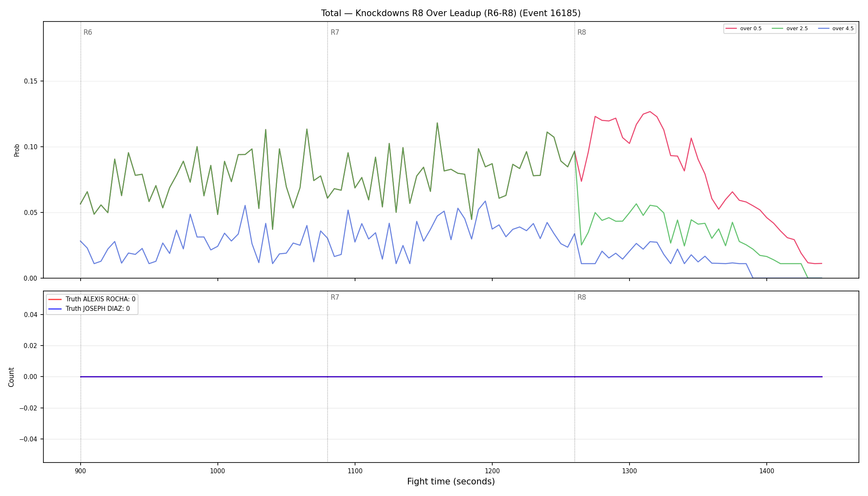
Task: Click the 0.05 tick on the Prob axis
Action: pyautogui.click(x=31, y=213)
